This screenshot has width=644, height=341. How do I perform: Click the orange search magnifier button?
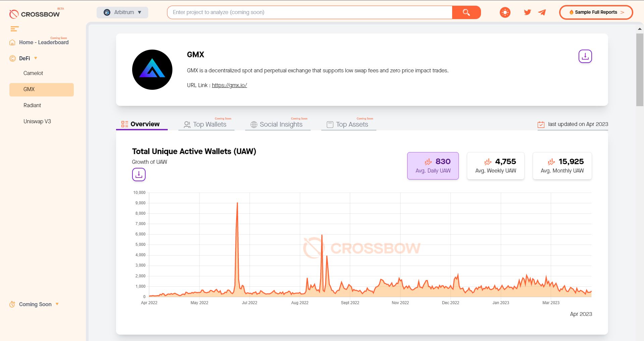point(466,12)
